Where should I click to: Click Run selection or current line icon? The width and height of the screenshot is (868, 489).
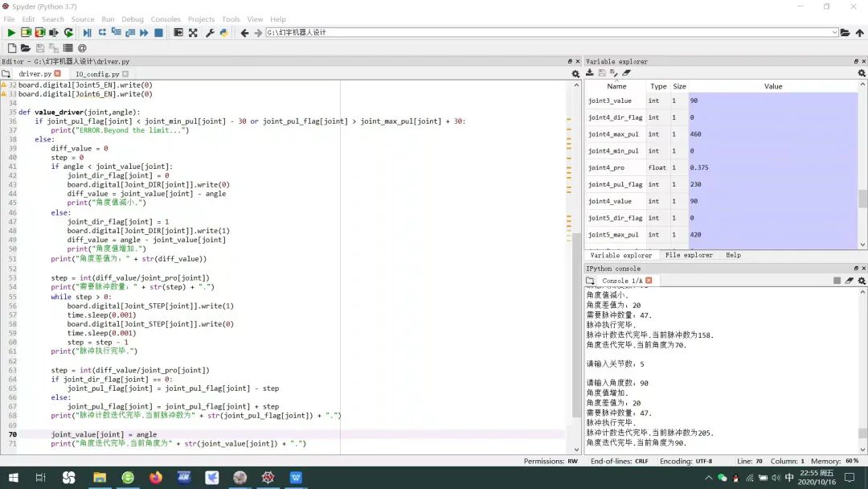click(x=54, y=33)
